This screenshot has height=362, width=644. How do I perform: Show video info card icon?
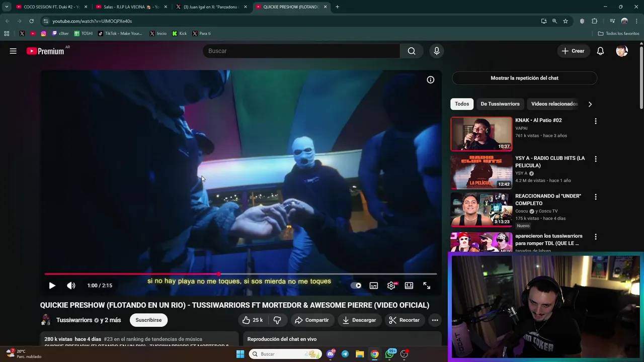(x=431, y=79)
